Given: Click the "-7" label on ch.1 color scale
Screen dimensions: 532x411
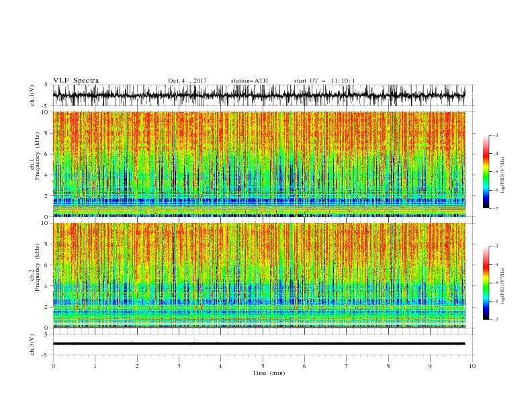Looking at the screenshot, I should point(496,208).
